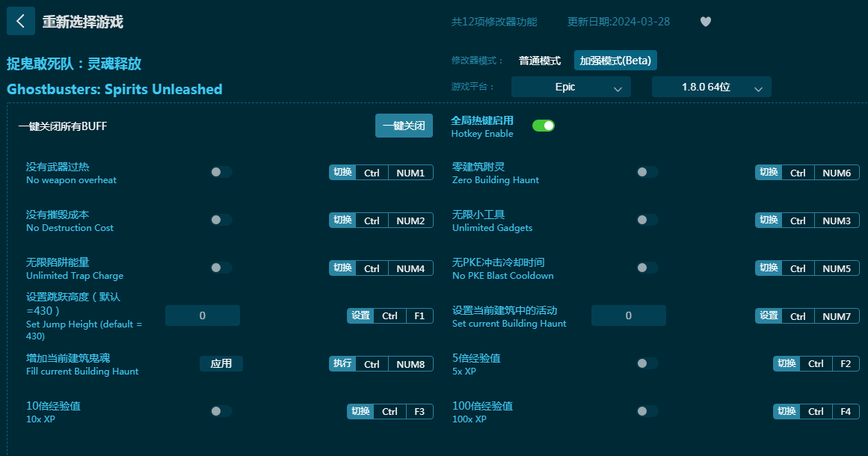
Task: Click 设置 for Set current Building Haunt
Action: pyautogui.click(x=769, y=315)
